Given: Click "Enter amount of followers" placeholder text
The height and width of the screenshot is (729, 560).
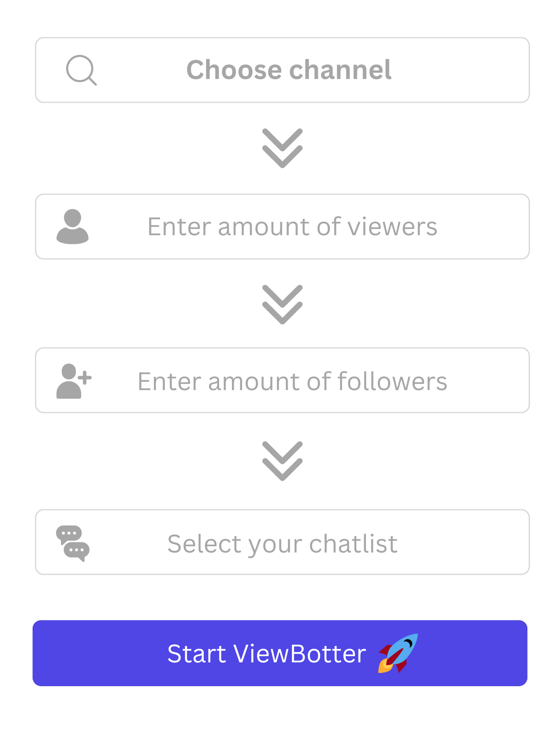Looking at the screenshot, I should point(292,381).
